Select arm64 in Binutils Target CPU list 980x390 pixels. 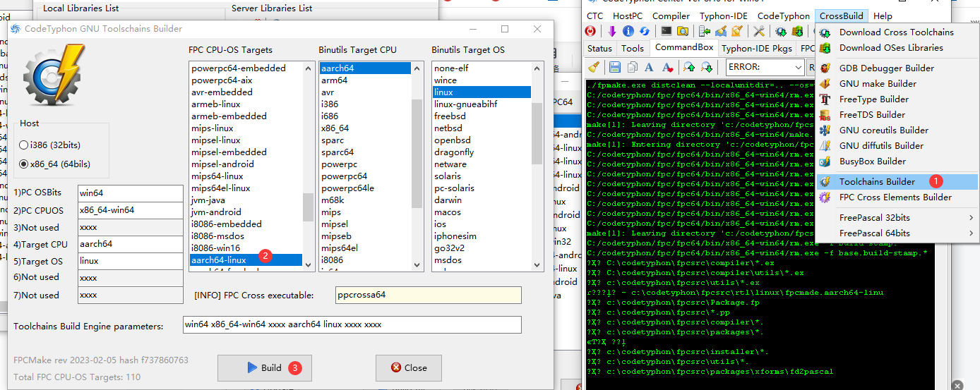tap(365, 80)
